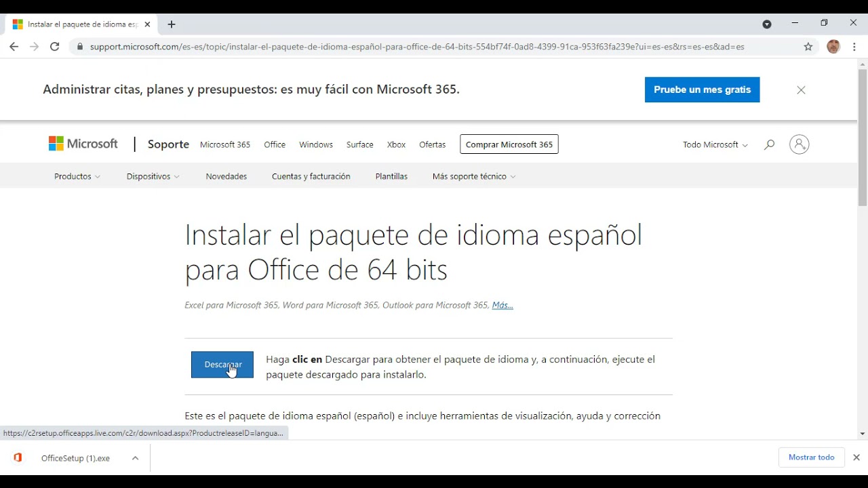Screen dimensions: 868x488
Task: Open Microsoft 365 nav item
Action: pyautogui.click(x=225, y=144)
